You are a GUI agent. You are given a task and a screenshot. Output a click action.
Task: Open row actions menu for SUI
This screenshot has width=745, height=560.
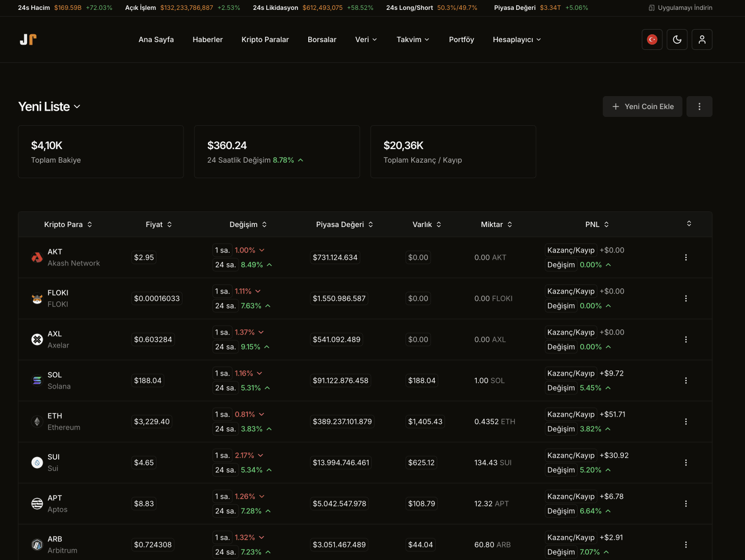click(686, 462)
